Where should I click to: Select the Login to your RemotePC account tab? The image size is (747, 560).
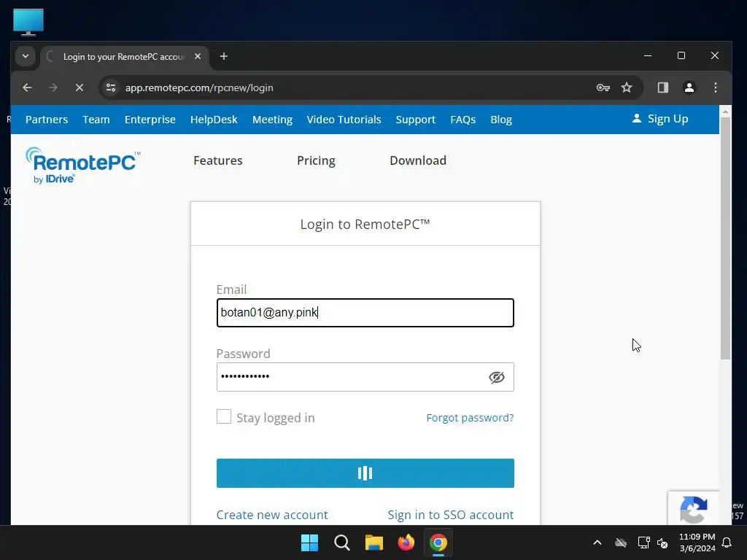124,57
